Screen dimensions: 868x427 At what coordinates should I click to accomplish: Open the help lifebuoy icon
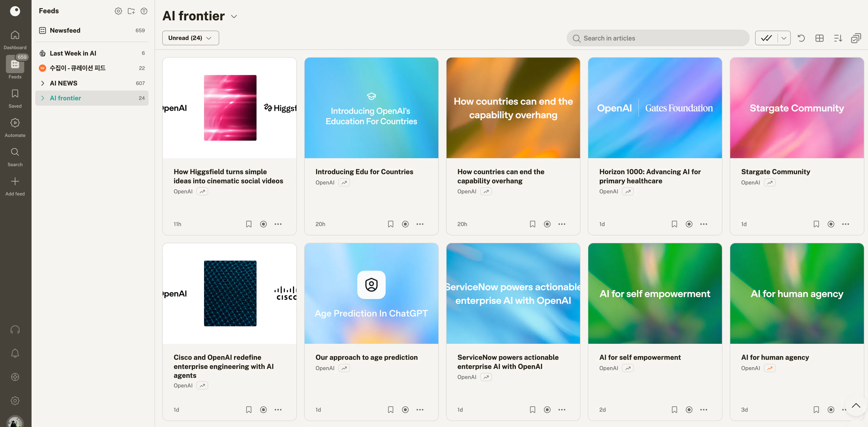pyautogui.click(x=15, y=377)
